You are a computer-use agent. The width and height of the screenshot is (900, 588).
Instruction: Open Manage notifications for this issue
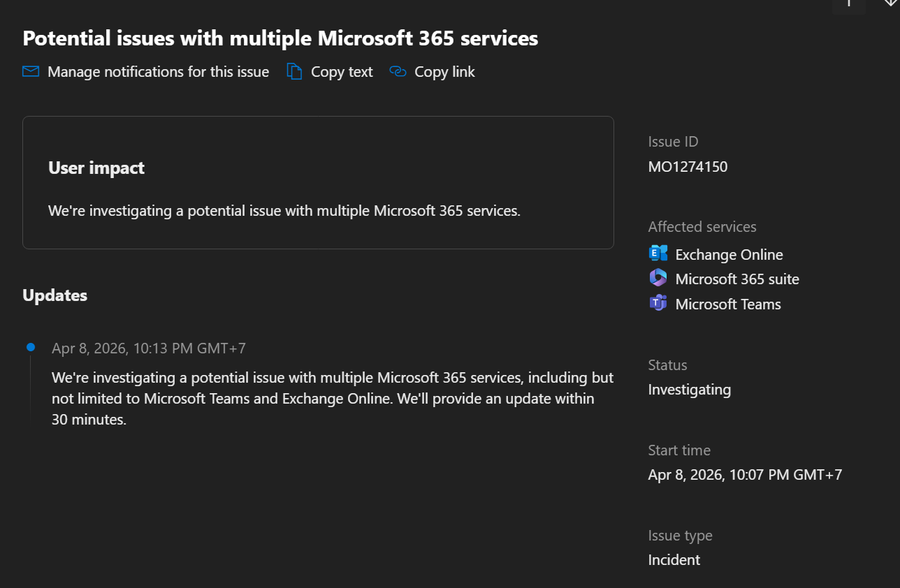click(158, 72)
